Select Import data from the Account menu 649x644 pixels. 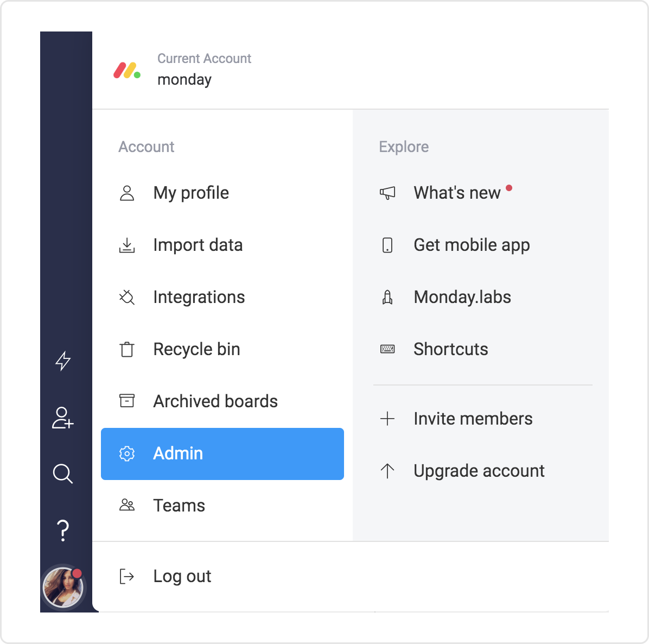pyautogui.click(x=222, y=245)
